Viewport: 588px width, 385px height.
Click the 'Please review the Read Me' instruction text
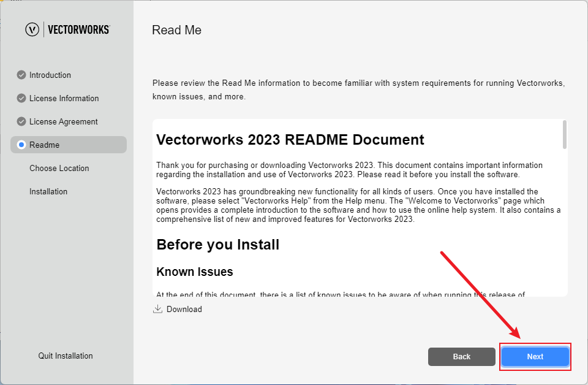pyautogui.click(x=358, y=90)
